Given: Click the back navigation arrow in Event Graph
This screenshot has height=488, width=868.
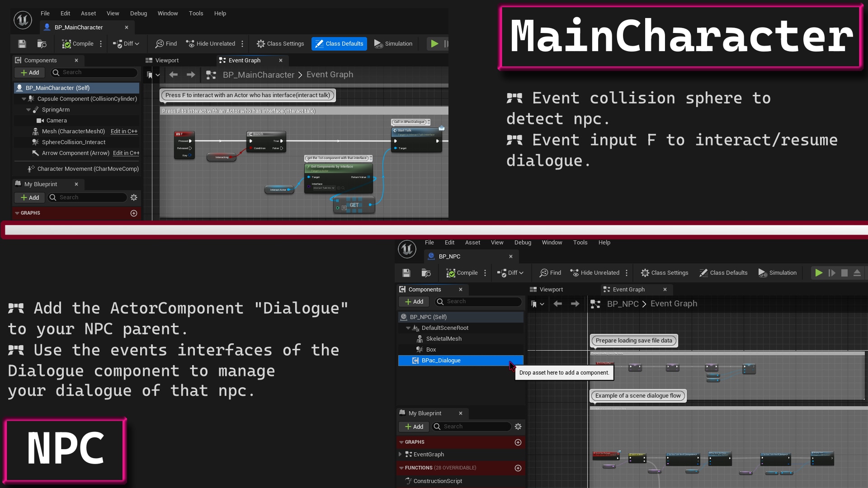Looking at the screenshot, I should coord(173,75).
